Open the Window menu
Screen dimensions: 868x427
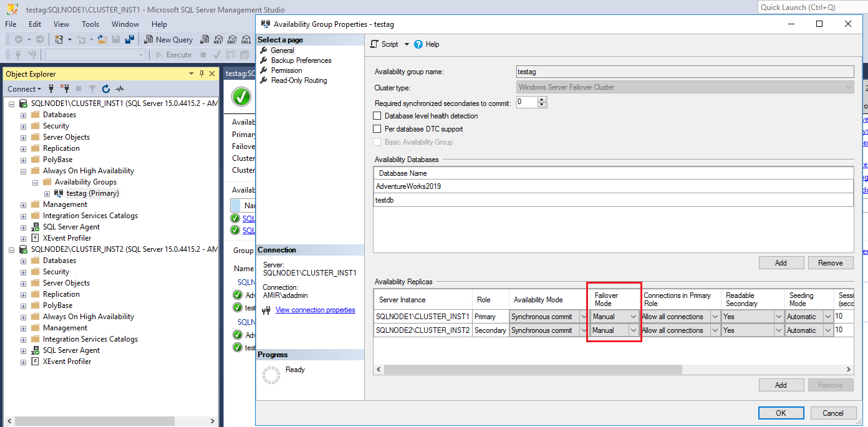[125, 24]
